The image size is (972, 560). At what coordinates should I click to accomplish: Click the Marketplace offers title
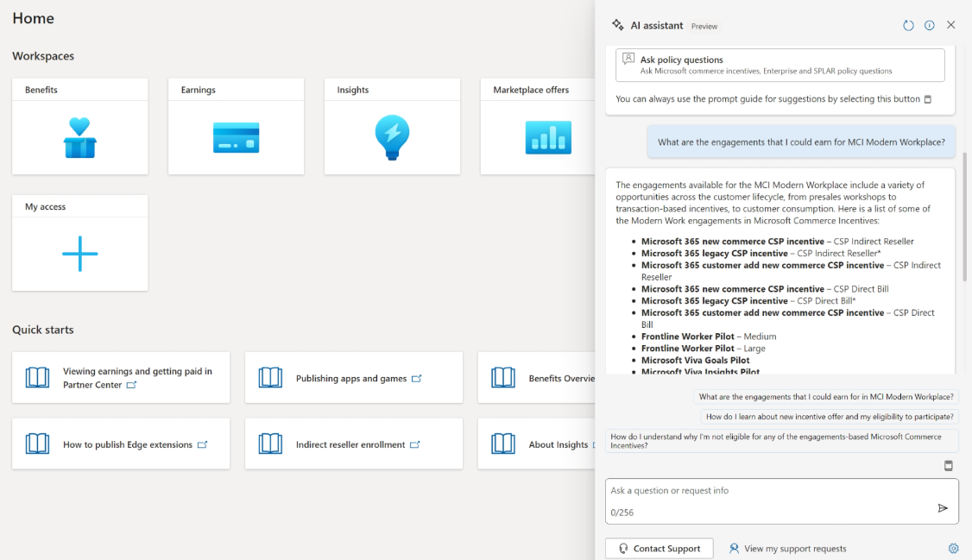click(x=531, y=90)
